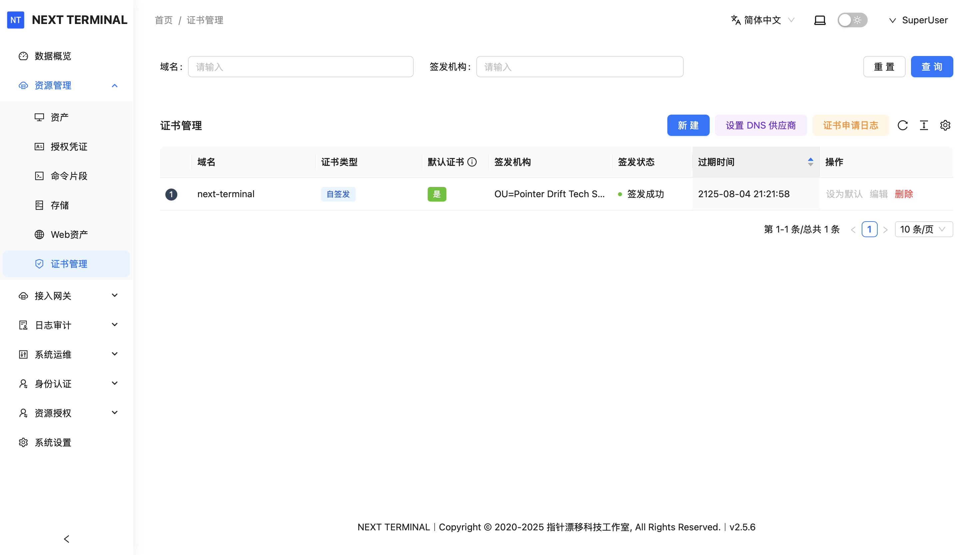The width and height of the screenshot is (980, 555).
Task: Open the table density icon
Action: tap(924, 125)
